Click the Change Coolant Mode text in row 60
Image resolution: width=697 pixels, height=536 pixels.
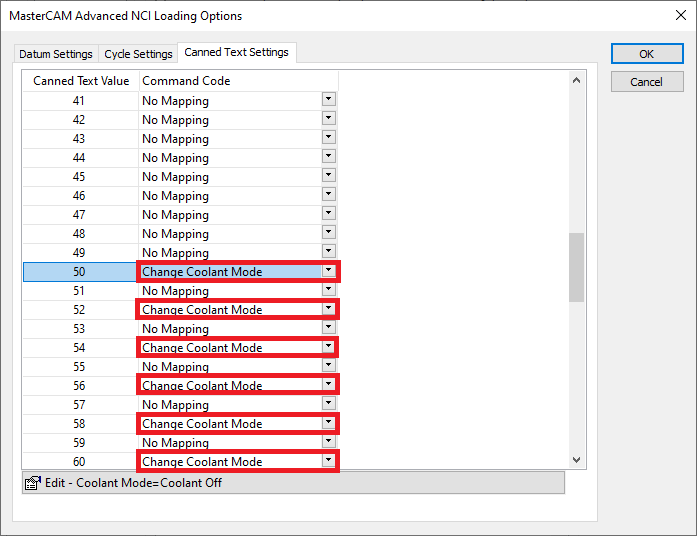pos(202,462)
